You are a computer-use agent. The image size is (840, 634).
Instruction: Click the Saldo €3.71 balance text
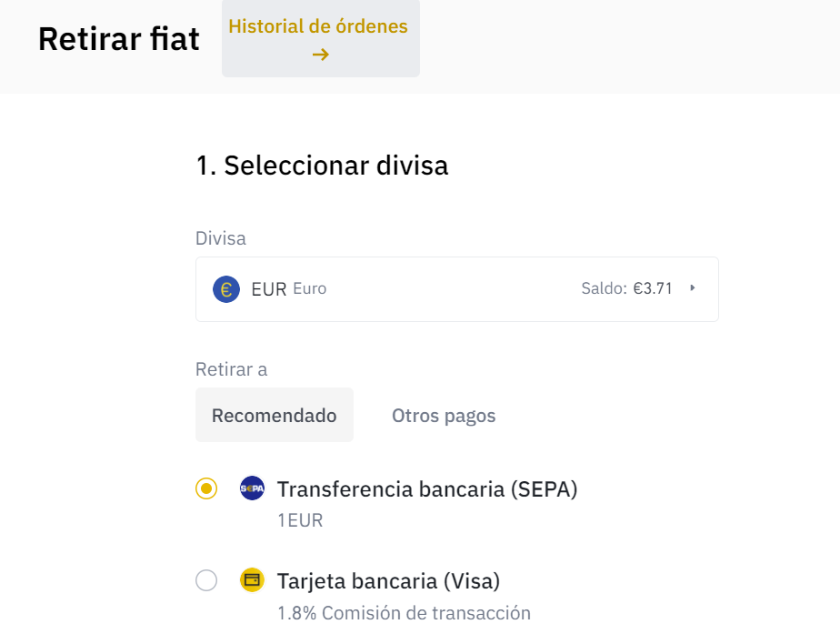coord(626,288)
